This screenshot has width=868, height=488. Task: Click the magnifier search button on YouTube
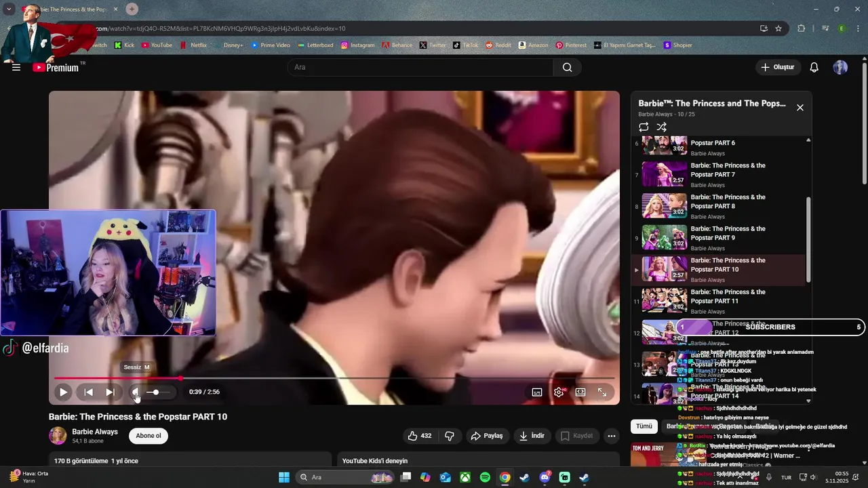(567, 67)
